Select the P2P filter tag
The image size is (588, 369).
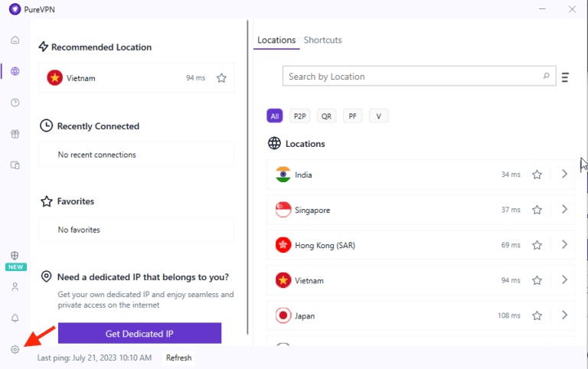299,116
